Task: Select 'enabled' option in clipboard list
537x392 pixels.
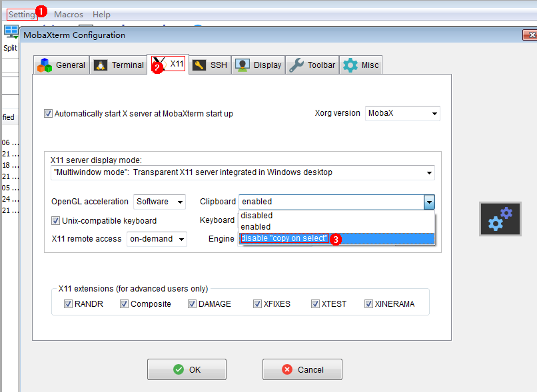Action: [336, 227]
